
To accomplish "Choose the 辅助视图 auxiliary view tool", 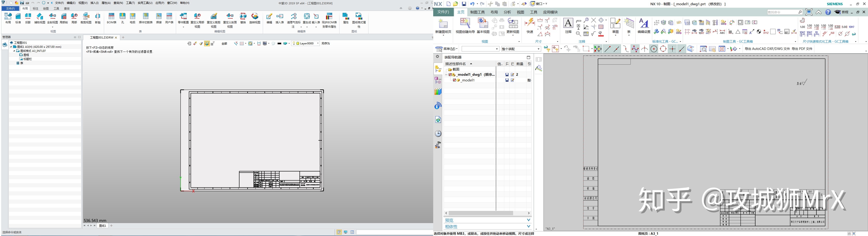I will coord(40,18).
